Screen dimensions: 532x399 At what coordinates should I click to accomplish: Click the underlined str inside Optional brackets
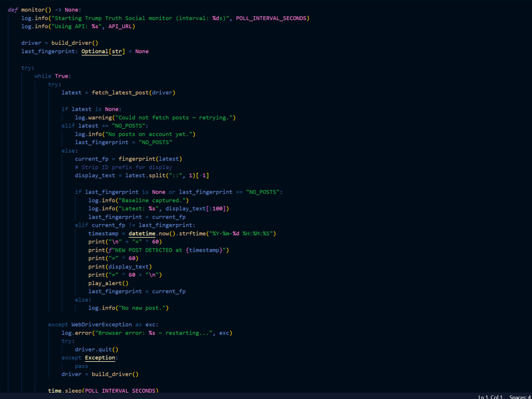(x=117, y=51)
